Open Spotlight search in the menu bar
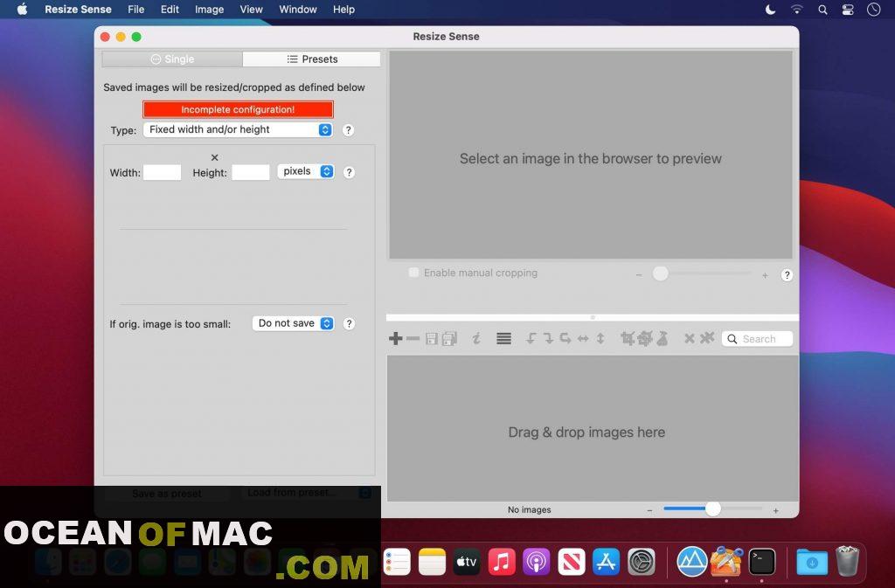Viewport: 895px width, 588px height. coord(822,10)
